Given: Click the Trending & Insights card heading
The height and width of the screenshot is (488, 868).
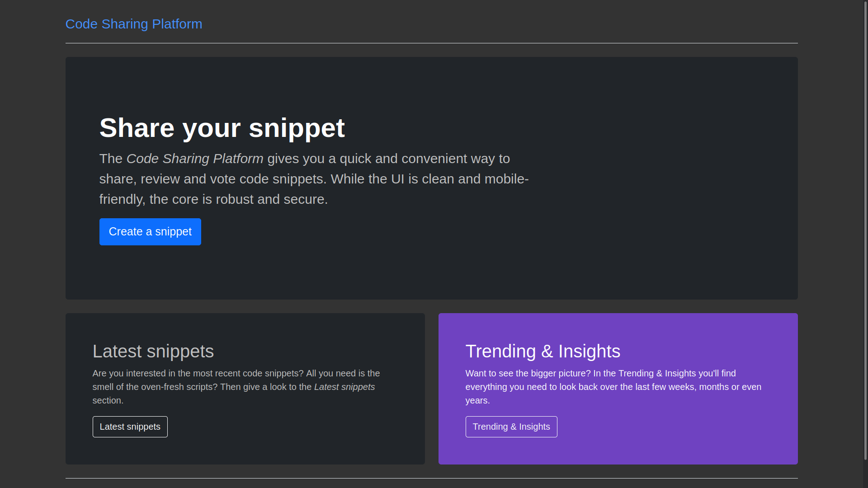Looking at the screenshot, I should coord(542,351).
